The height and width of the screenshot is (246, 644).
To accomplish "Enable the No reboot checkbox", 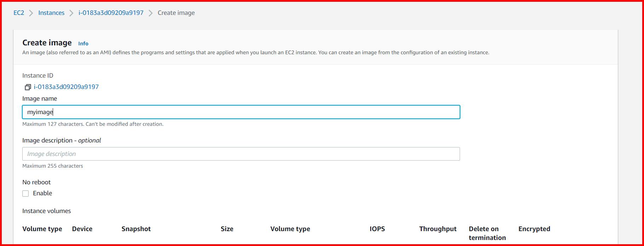I will click(25, 194).
